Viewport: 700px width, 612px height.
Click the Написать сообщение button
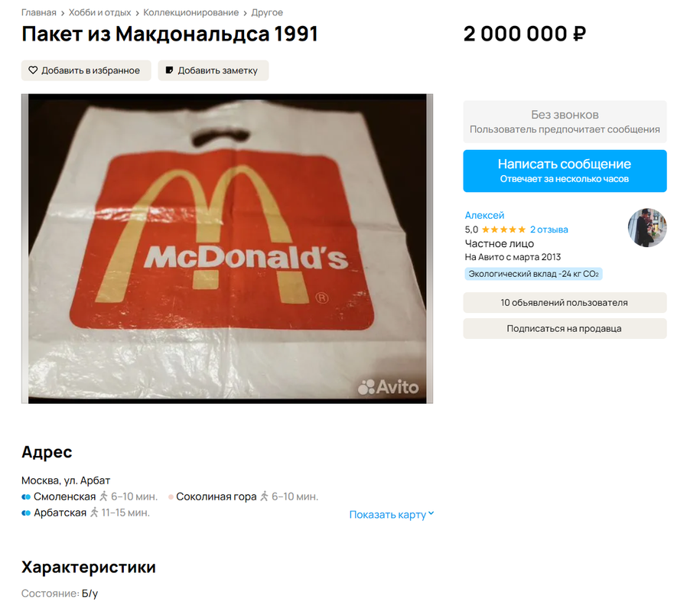click(565, 171)
